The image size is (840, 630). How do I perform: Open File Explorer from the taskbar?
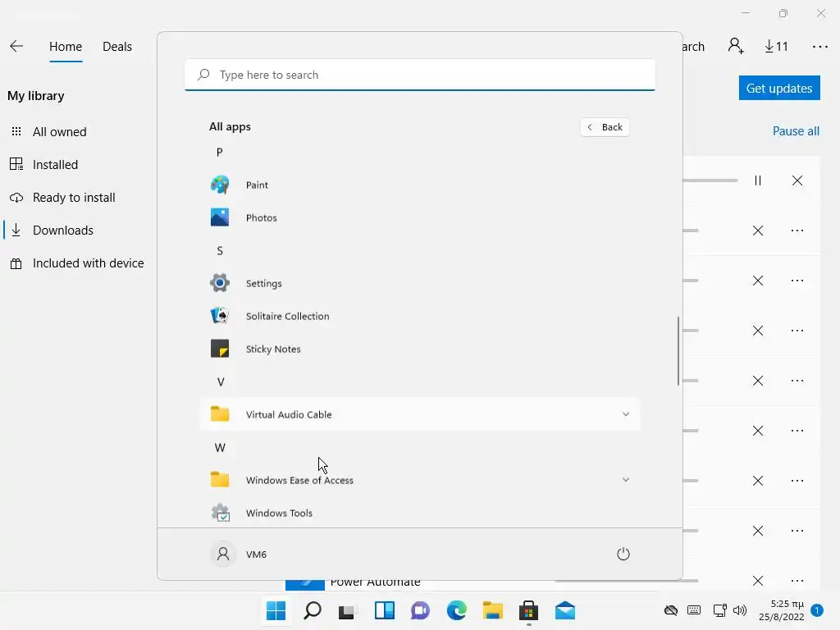(x=493, y=610)
